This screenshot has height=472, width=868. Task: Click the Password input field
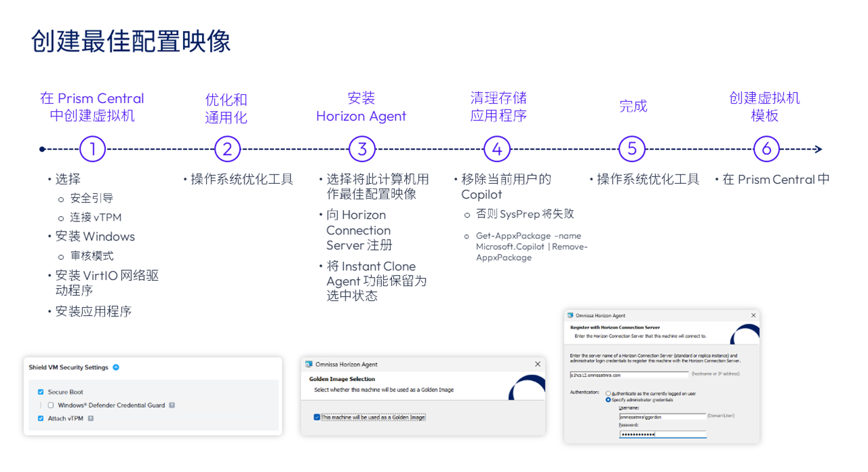[x=662, y=434]
